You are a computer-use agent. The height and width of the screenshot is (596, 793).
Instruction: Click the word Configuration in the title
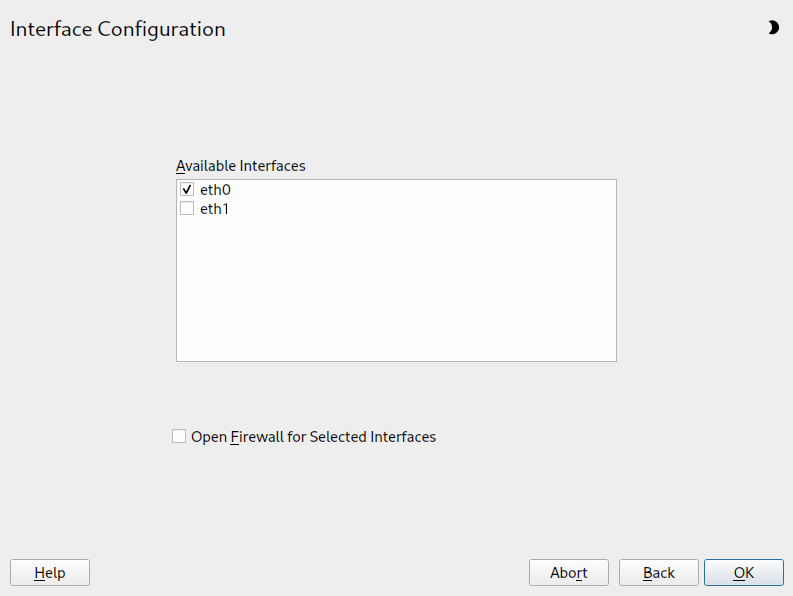(x=162, y=29)
